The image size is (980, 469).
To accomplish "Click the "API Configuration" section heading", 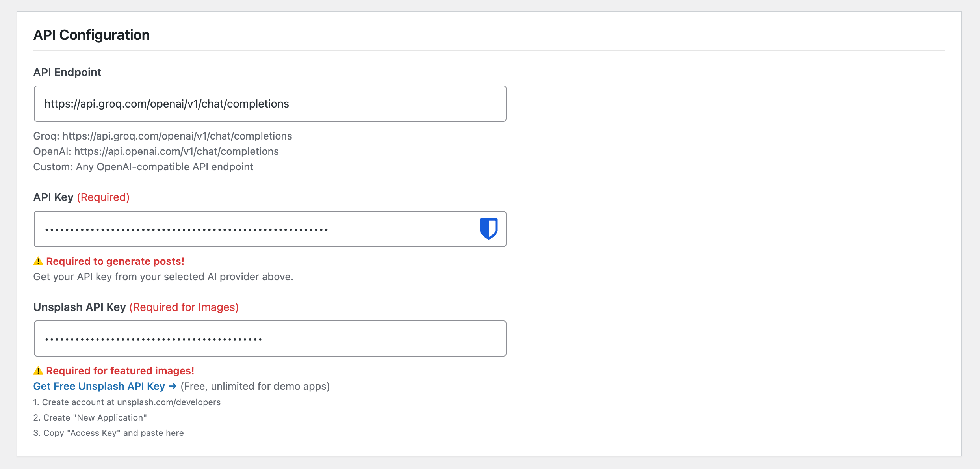I will coord(91,35).
